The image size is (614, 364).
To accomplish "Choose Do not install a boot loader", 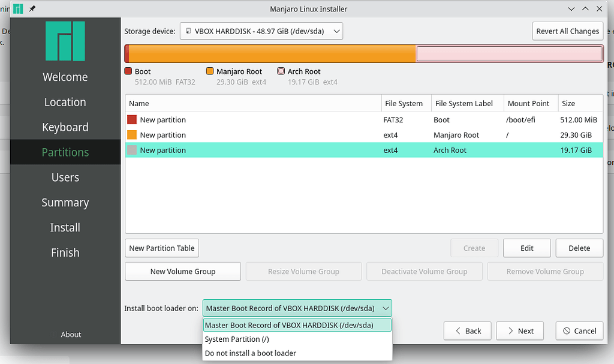I will point(252,353).
